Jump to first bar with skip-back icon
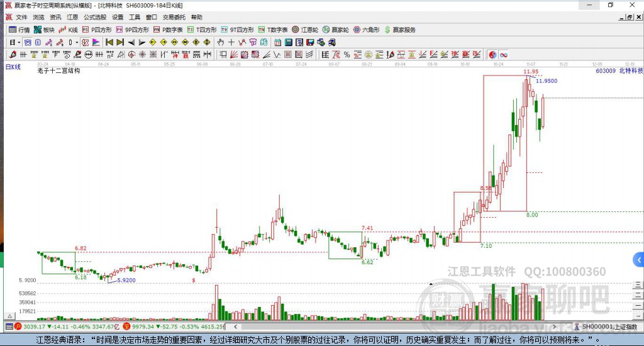 (109, 42)
